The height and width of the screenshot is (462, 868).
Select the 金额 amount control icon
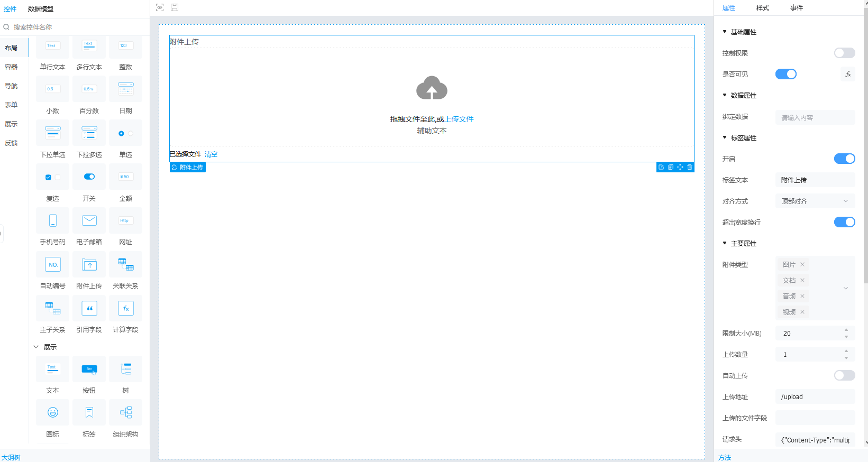(125, 177)
